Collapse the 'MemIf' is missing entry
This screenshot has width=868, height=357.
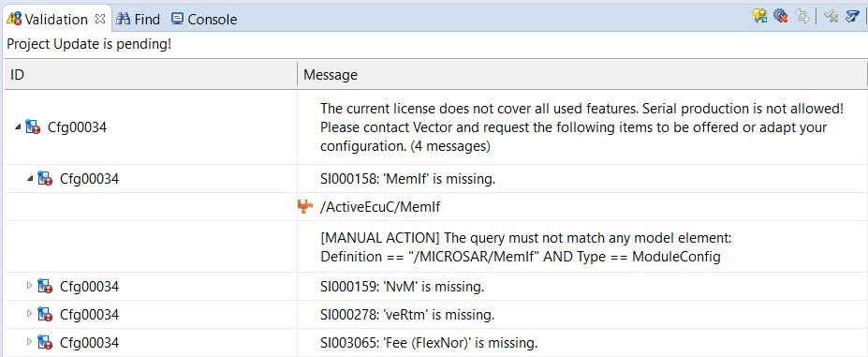[30, 178]
